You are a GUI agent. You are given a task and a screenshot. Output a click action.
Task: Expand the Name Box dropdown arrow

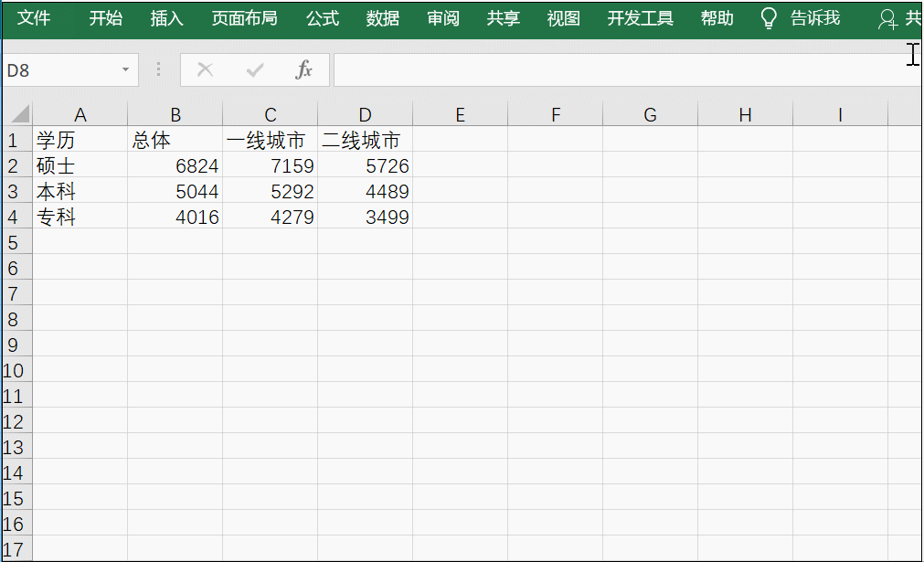pyautogui.click(x=125, y=69)
